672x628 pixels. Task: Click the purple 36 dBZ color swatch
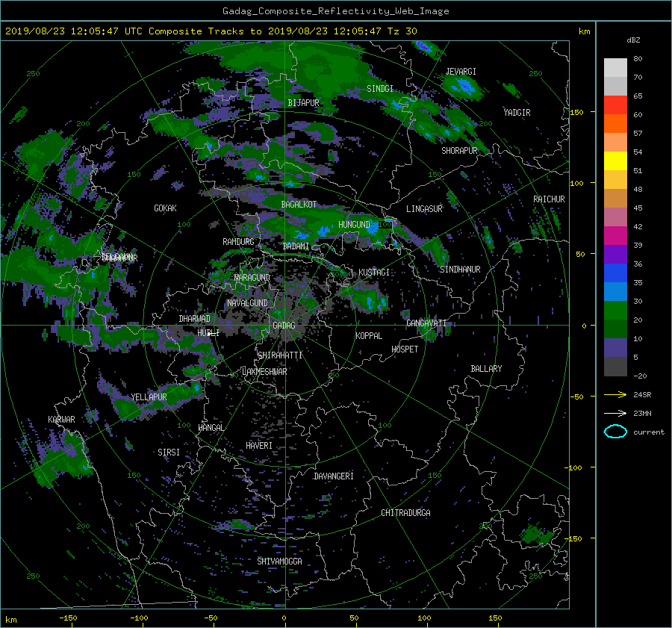click(x=615, y=255)
